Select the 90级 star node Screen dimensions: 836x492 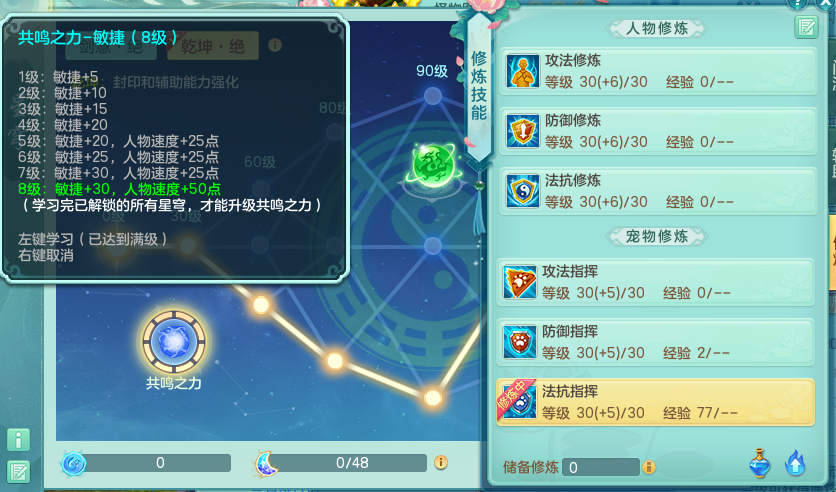coord(433,96)
